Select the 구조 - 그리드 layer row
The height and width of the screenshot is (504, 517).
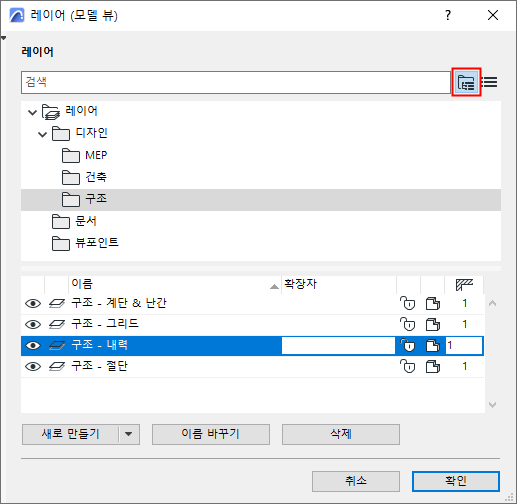pyautogui.click(x=252, y=325)
